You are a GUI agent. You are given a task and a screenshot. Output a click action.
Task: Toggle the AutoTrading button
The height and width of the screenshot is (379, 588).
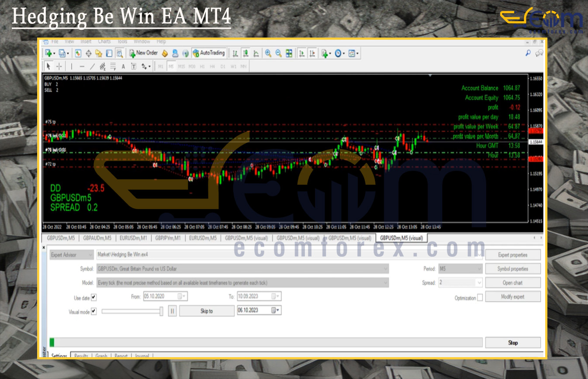(208, 53)
